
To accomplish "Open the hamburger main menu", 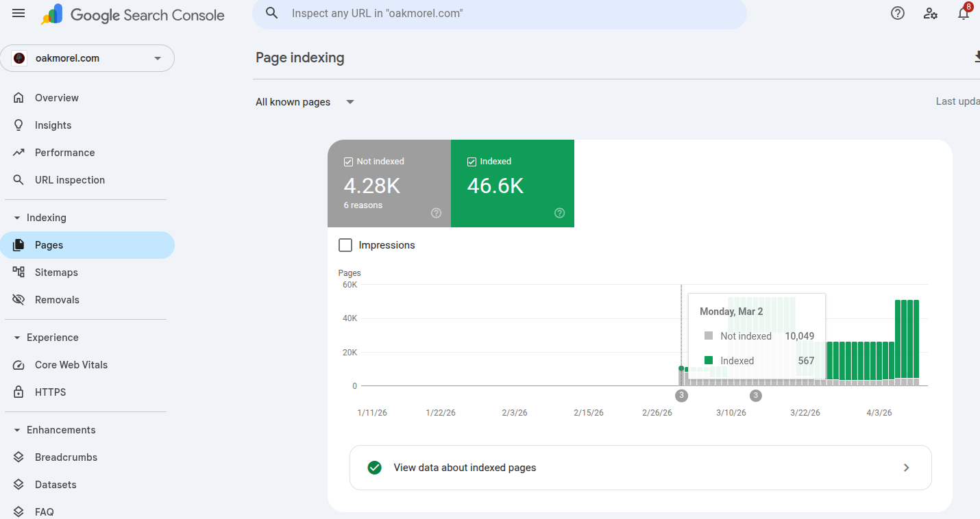I will (19, 13).
